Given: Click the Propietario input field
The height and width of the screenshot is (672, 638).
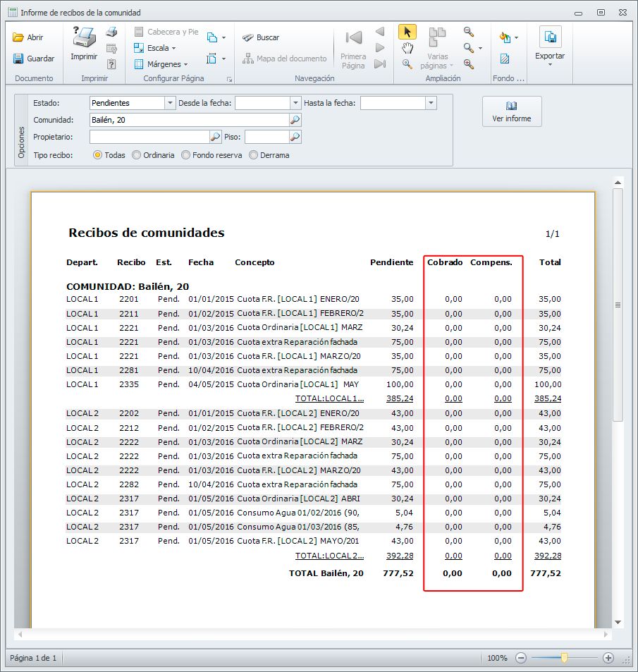Looking at the screenshot, I should pos(149,137).
